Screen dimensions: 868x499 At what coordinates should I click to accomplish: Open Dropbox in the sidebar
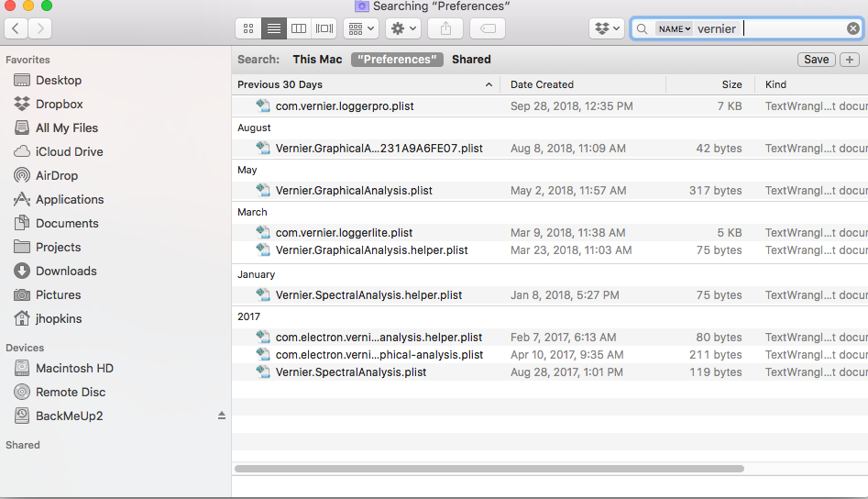[x=60, y=105]
